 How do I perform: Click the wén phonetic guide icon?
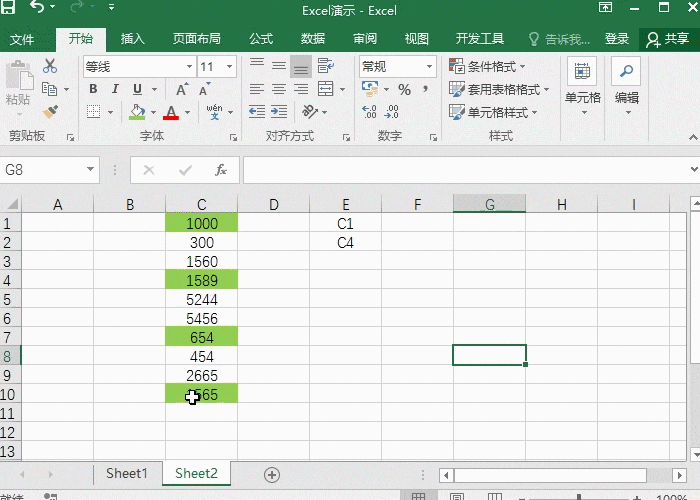pos(215,112)
